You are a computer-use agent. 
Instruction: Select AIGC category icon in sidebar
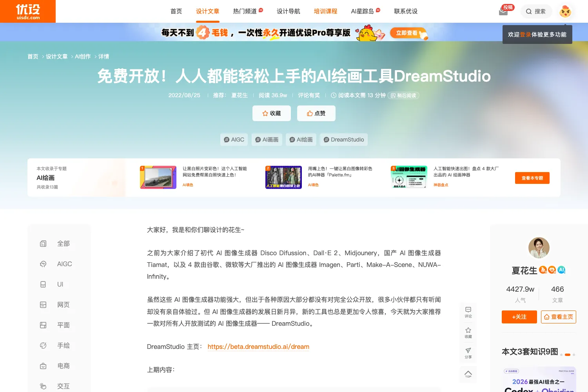[43, 264]
